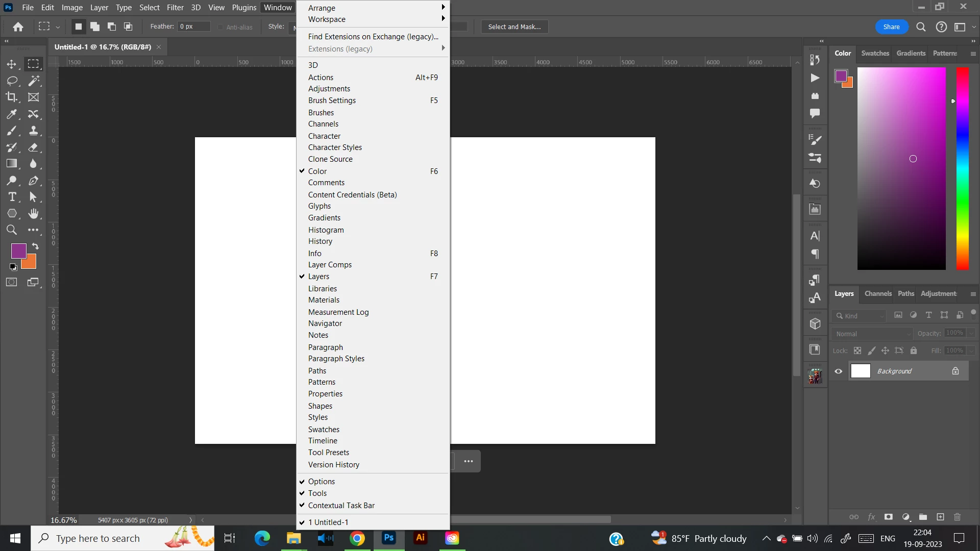Hide the Background layer visibility eye

coord(838,371)
